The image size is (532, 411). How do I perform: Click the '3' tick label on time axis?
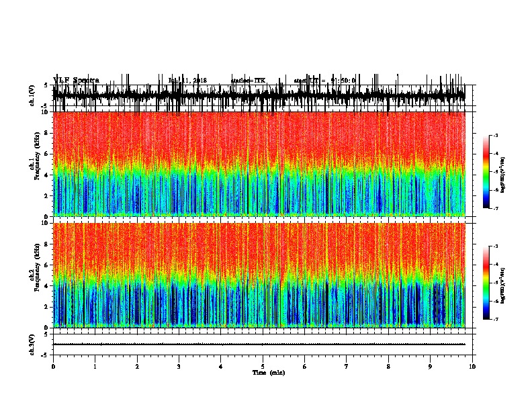click(x=179, y=367)
